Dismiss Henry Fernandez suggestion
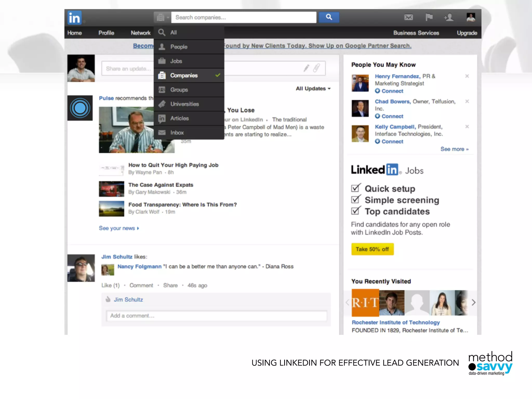The image size is (532, 399). [467, 76]
